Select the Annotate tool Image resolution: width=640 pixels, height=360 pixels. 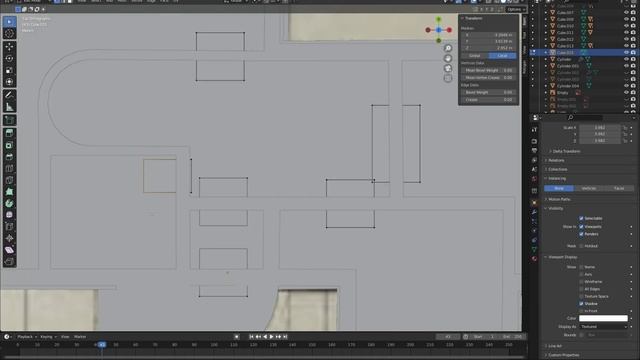tap(9, 95)
